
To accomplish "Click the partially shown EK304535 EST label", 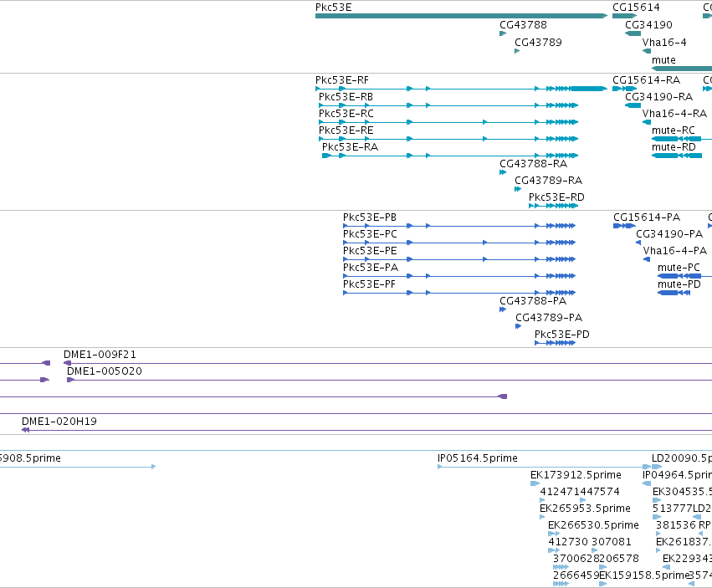I will (x=682, y=492).
